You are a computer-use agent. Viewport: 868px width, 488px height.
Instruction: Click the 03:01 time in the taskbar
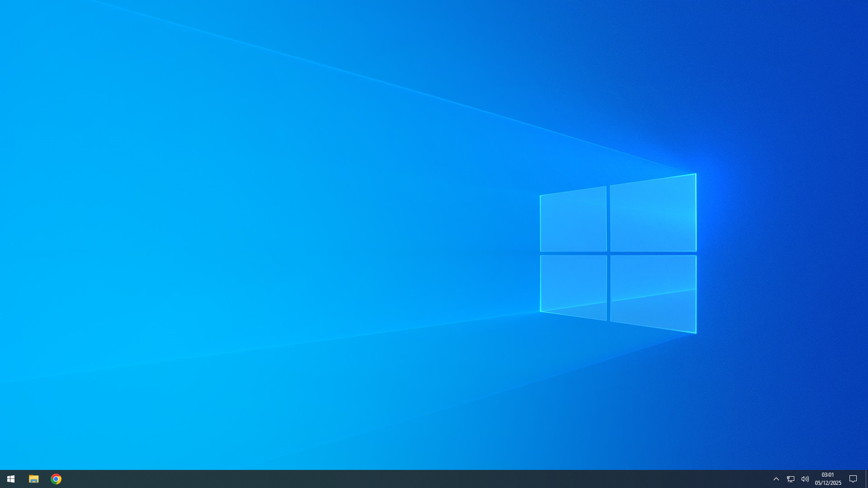828,475
